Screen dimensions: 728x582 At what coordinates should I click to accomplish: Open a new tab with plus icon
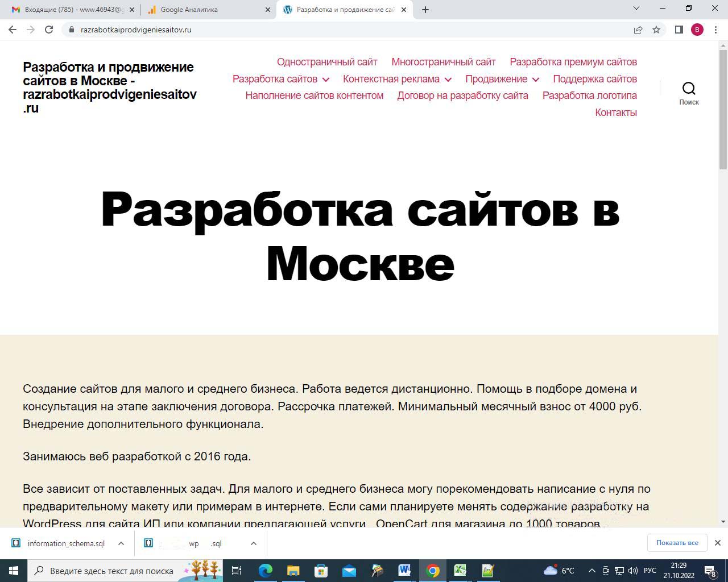coord(425,10)
